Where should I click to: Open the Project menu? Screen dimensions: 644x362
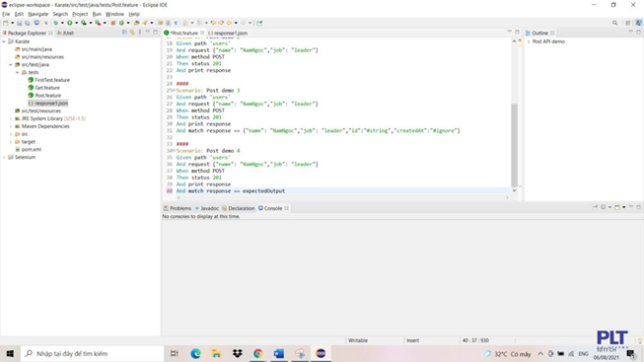click(x=80, y=14)
